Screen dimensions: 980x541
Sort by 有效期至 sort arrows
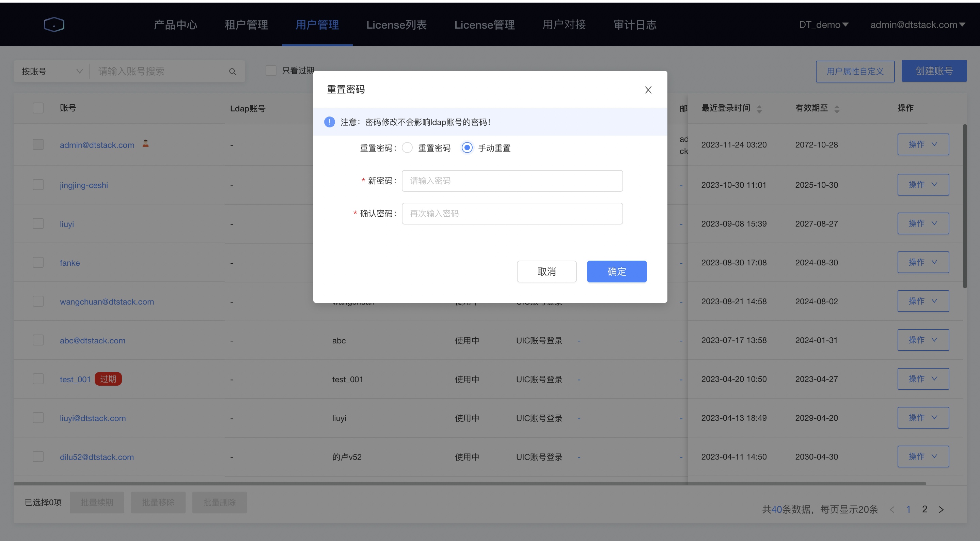coord(837,109)
